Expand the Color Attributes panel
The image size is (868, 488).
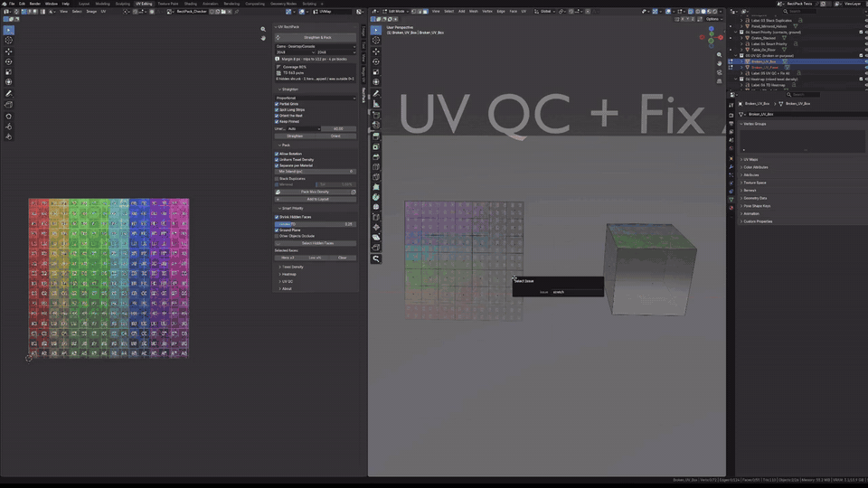click(x=754, y=167)
